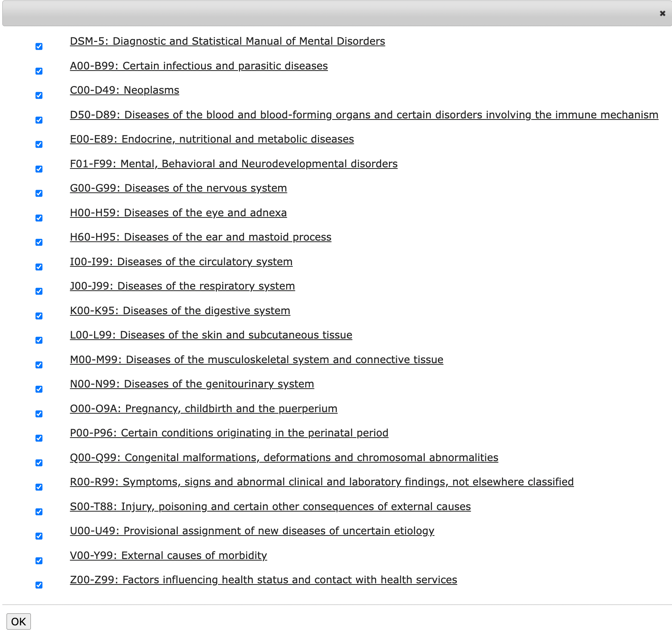The width and height of the screenshot is (672, 640).
Task: Toggle the L00-L99 skin diseases checkbox
Action: pos(39,340)
